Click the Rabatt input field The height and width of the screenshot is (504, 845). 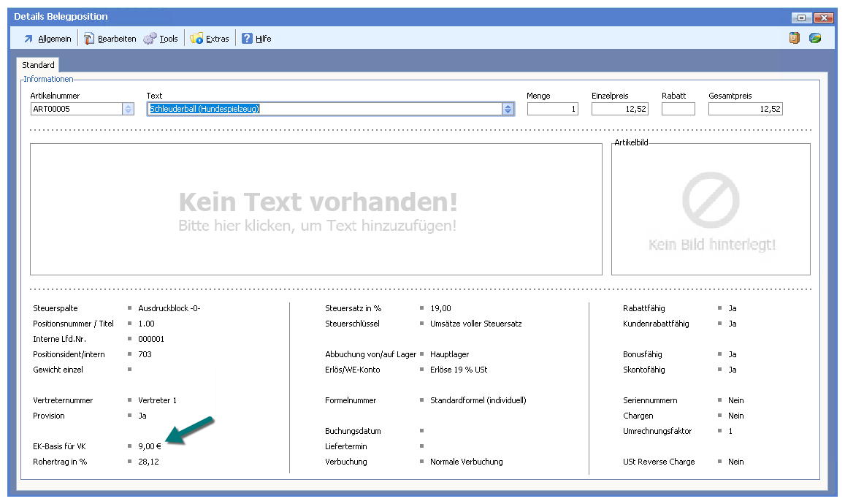678,109
